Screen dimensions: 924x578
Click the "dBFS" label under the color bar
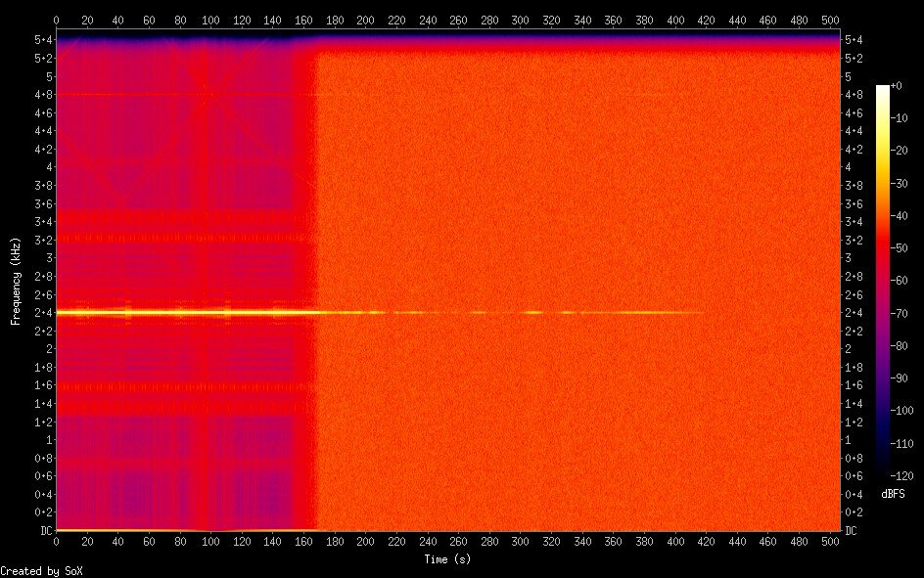(892, 494)
